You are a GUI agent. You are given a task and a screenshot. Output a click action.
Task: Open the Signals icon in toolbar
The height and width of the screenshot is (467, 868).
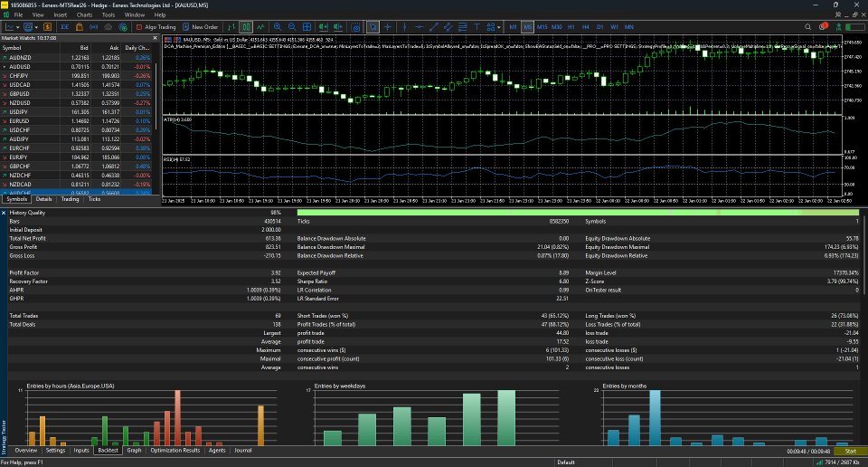click(x=93, y=26)
